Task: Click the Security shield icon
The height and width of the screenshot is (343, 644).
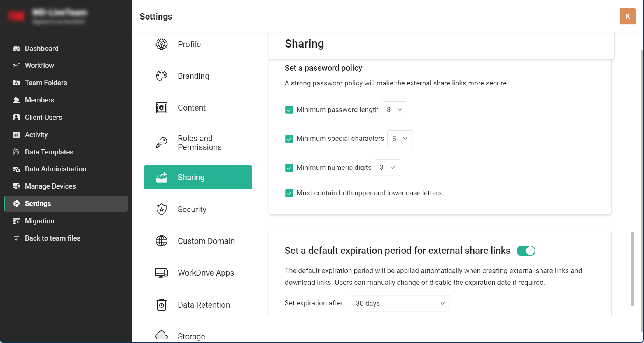Action: point(161,209)
